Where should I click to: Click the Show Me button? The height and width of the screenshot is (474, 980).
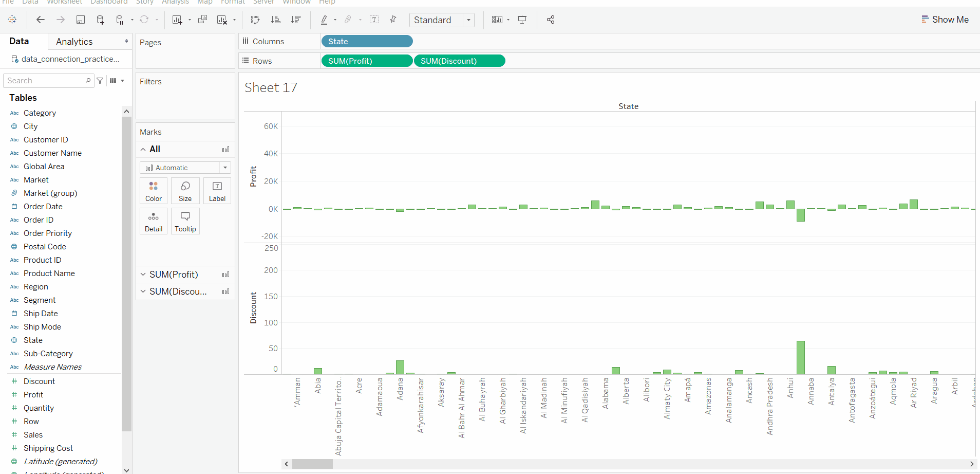click(x=946, y=19)
